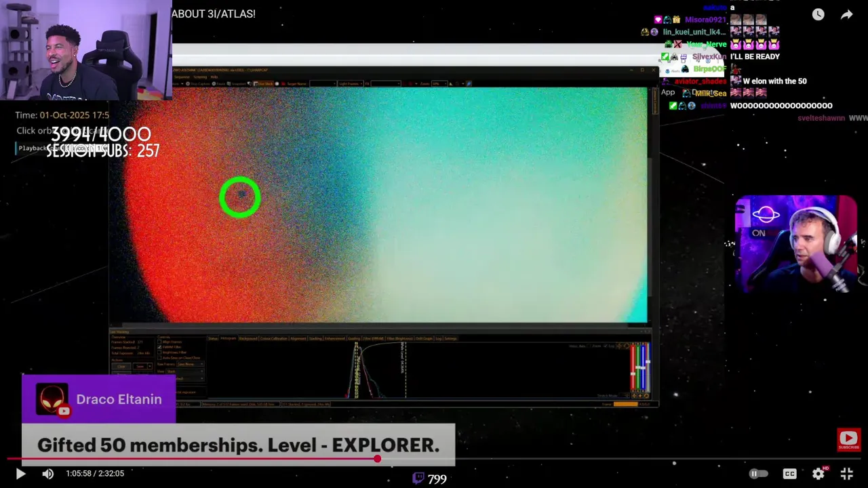Open the Sequencer menu in SharpCap
The width and height of the screenshot is (868, 488).
point(182,77)
